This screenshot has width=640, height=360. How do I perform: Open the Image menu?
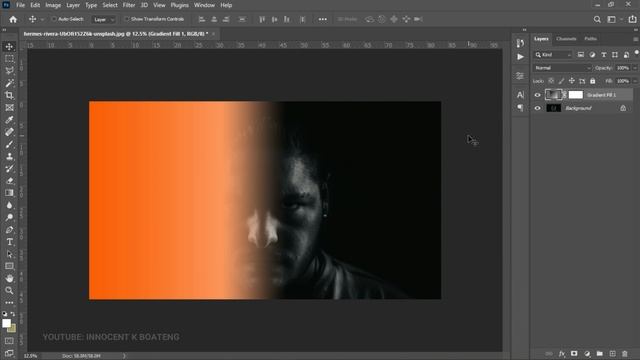tap(53, 5)
